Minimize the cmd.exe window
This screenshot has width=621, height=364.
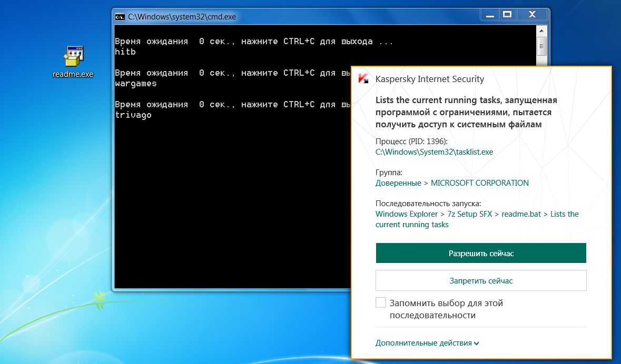tap(490, 15)
